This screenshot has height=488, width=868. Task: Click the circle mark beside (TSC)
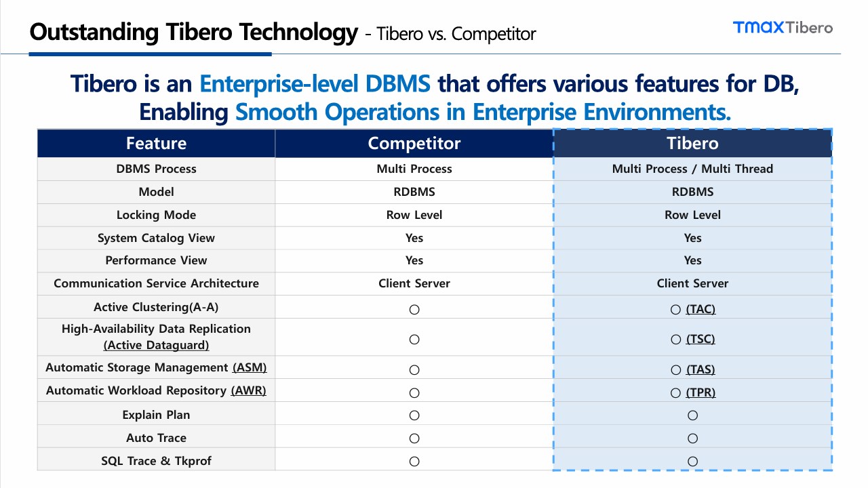click(x=675, y=339)
